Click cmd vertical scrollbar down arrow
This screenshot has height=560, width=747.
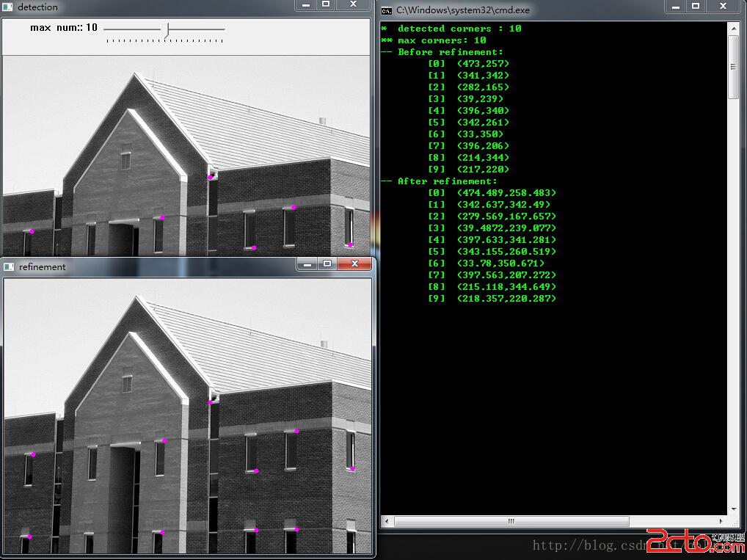[733, 509]
